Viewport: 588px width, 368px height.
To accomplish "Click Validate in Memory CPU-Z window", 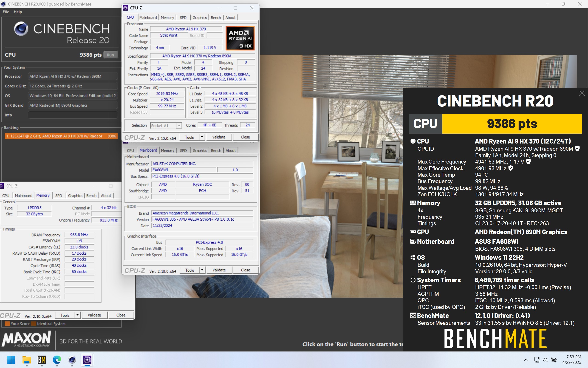I will pyautogui.click(x=94, y=315).
